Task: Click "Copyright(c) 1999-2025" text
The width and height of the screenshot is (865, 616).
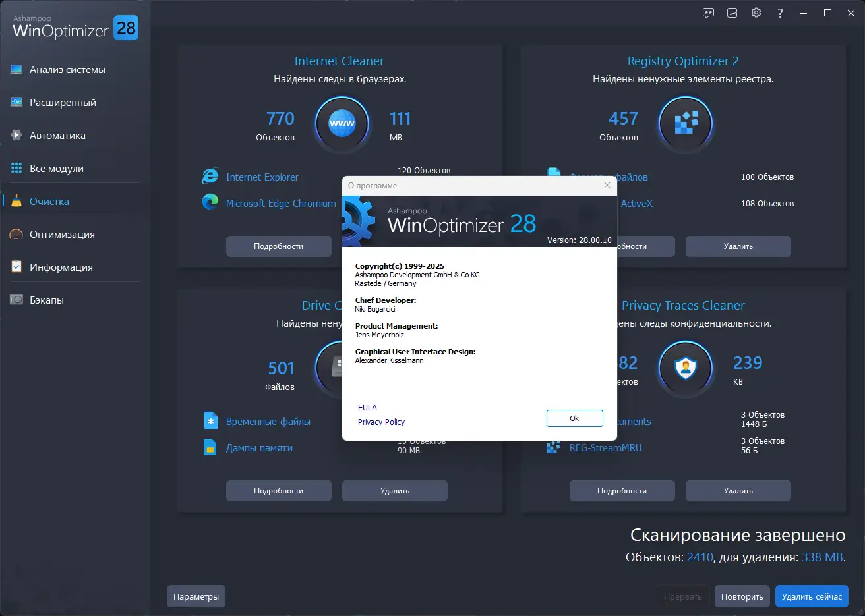Action: click(x=400, y=266)
